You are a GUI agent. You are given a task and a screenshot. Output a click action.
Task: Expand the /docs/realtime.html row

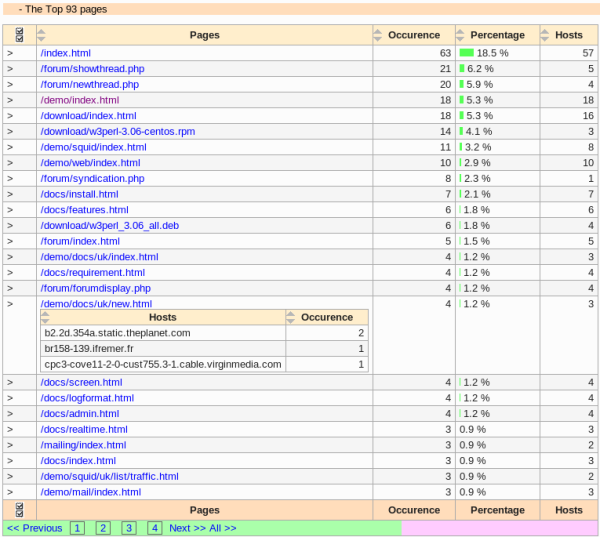10,429
